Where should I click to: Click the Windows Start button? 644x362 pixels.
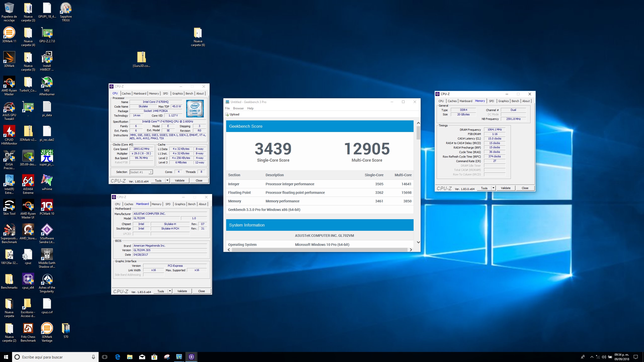[x=6, y=357]
